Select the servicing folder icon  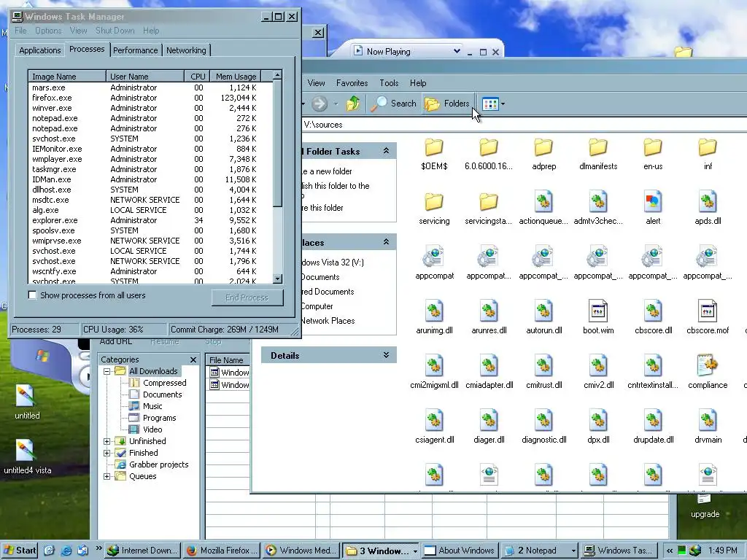click(434, 202)
